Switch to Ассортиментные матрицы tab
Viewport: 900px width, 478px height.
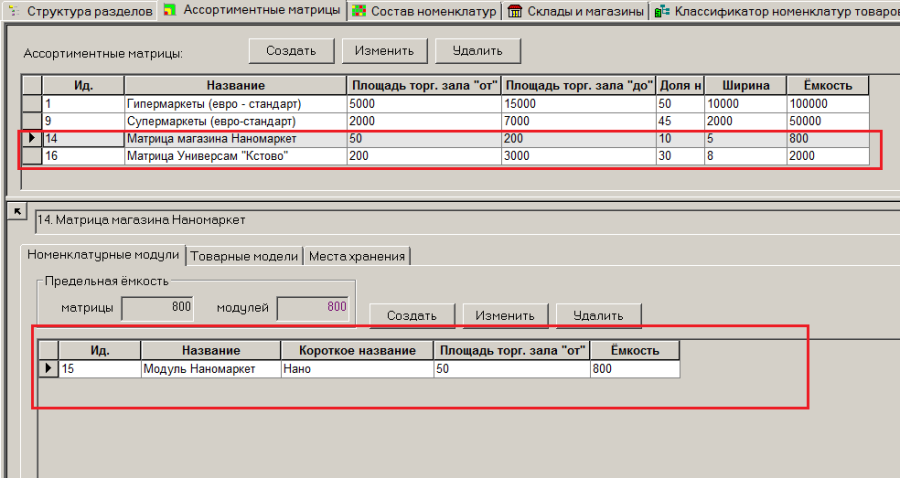click(x=252, y=10)
